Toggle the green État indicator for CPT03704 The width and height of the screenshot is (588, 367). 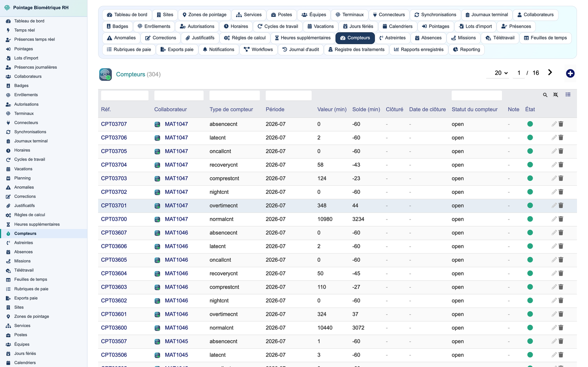[530, 165]
